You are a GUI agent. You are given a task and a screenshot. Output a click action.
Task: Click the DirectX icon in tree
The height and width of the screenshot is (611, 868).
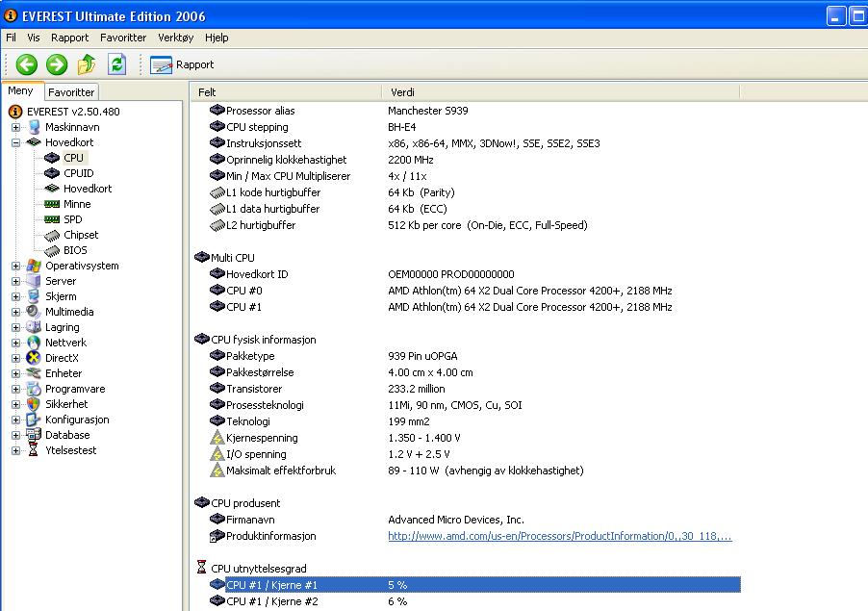pos(34,358)
